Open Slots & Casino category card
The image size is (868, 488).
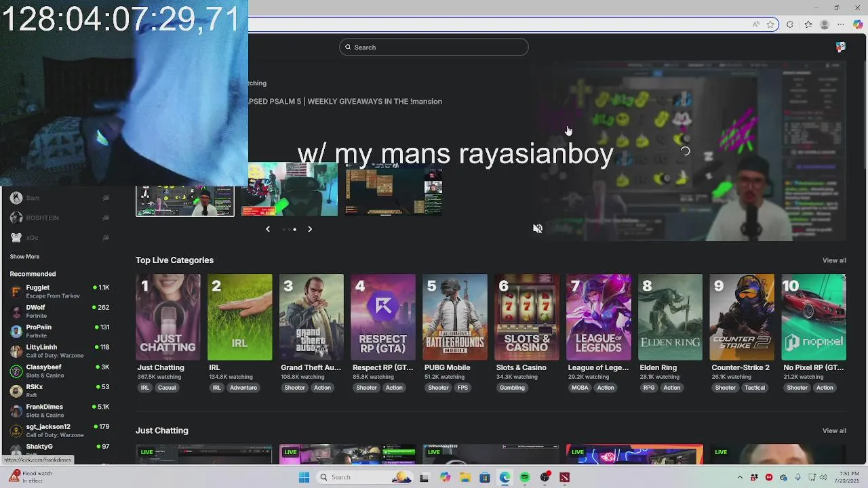[527, 317]
